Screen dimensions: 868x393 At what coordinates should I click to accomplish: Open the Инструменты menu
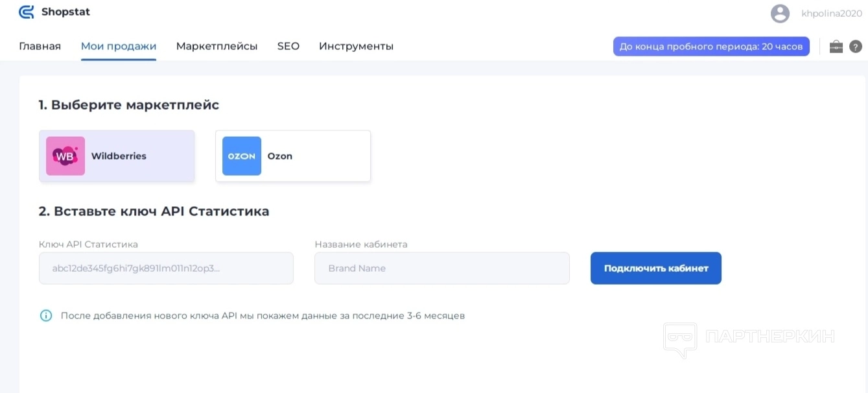click(x=356, y=46)
